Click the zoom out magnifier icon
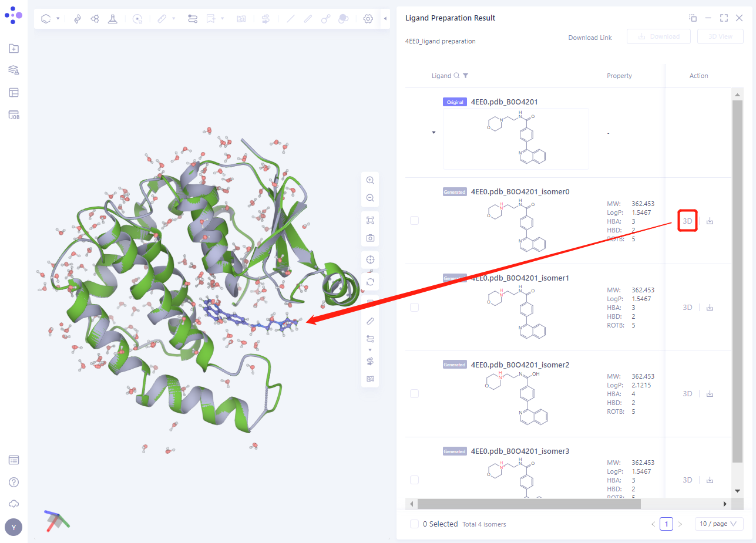Screen dimensions: 756x543 click(x=370, y=198)
